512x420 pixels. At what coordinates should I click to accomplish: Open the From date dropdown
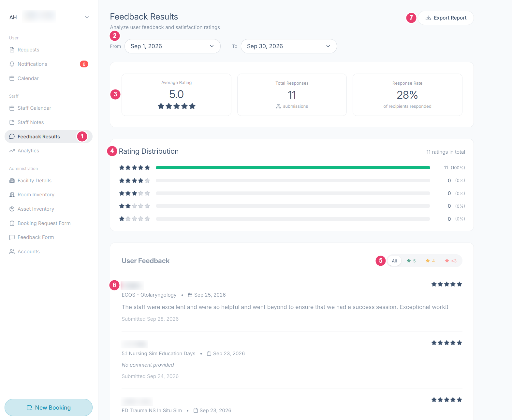[172, 46]
